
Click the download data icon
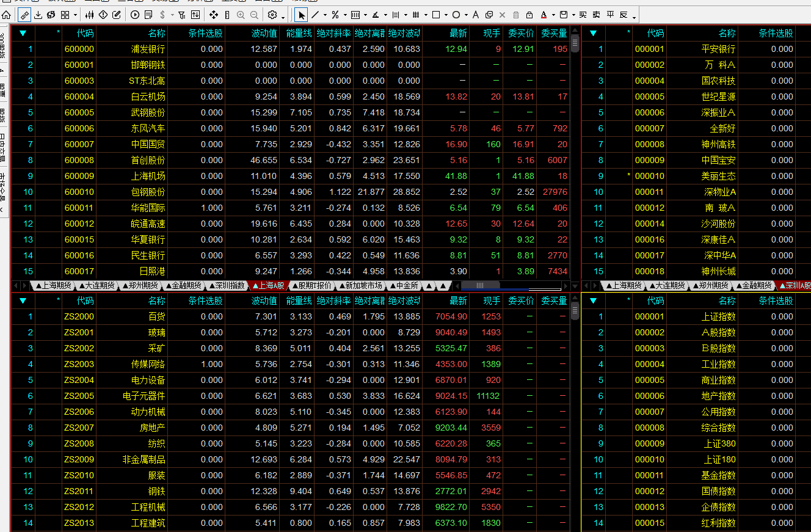pos(38,15)
